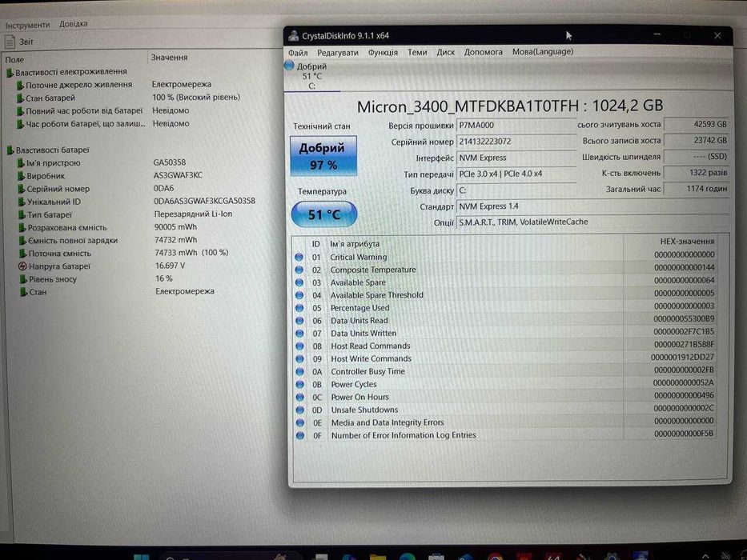The height and width of the screenshot is (560, 747).
Task: Click the Поле column header
Action: coord(14,59)
